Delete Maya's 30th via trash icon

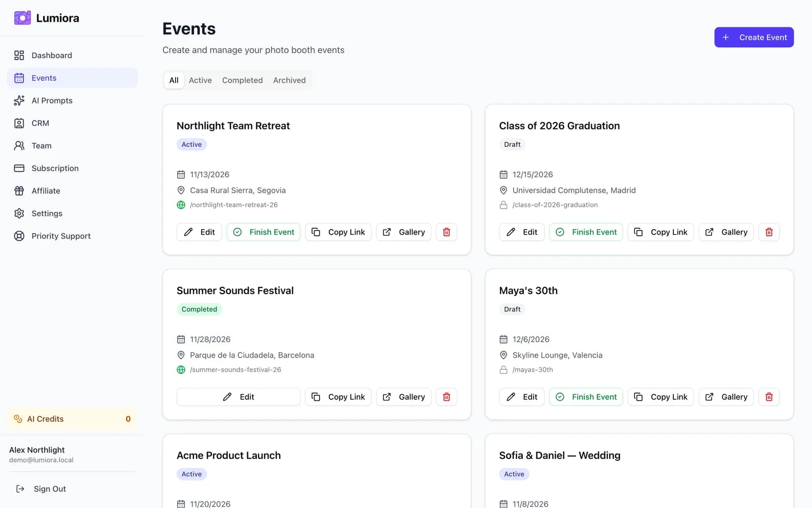(x=769, y=397)
